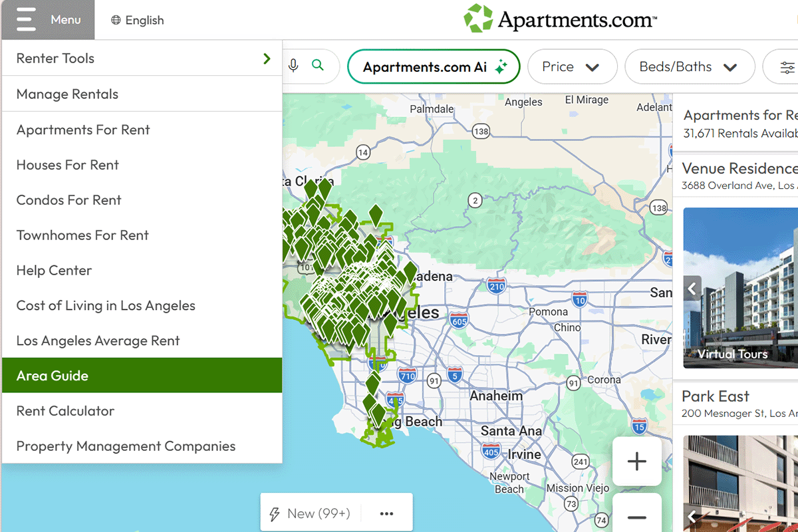Open the Rent Calculator menu item
The height and width of the screenshot is (532, 798).
(142, 411)
